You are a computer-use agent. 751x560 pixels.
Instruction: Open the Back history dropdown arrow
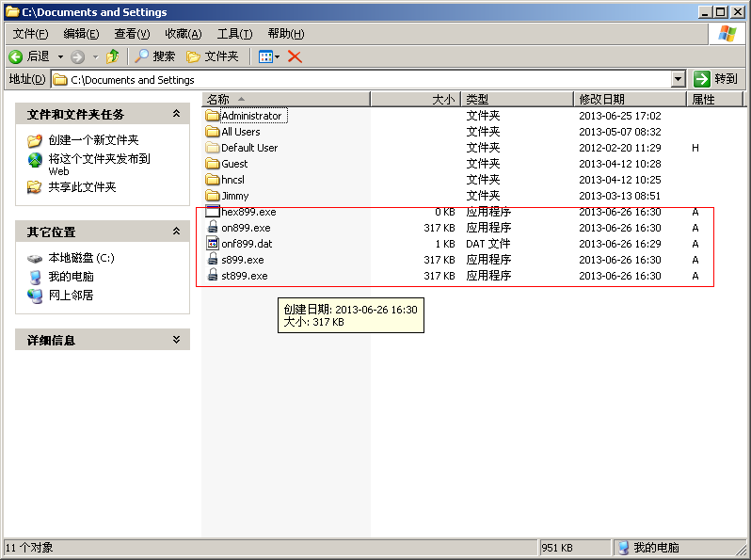point(60,56)
